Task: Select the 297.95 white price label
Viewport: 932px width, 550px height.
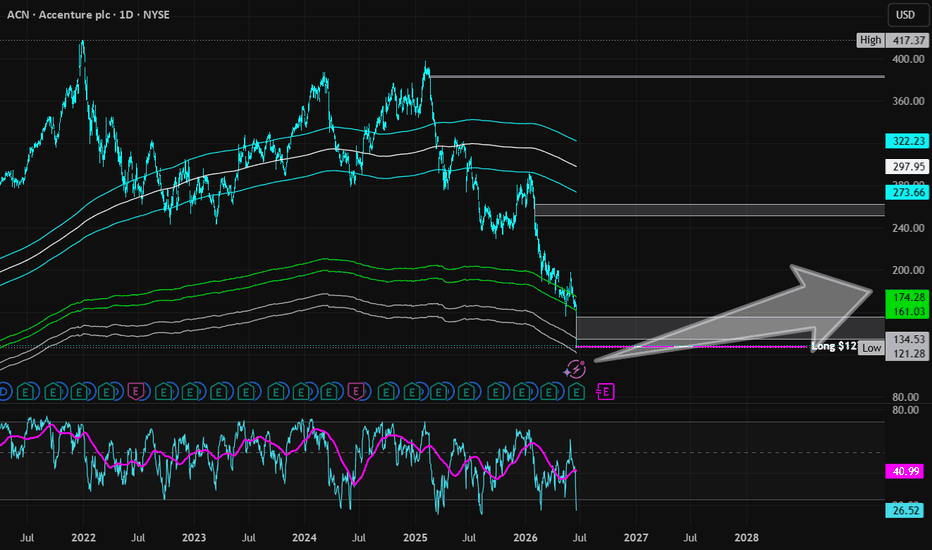Action: [907, 166]
